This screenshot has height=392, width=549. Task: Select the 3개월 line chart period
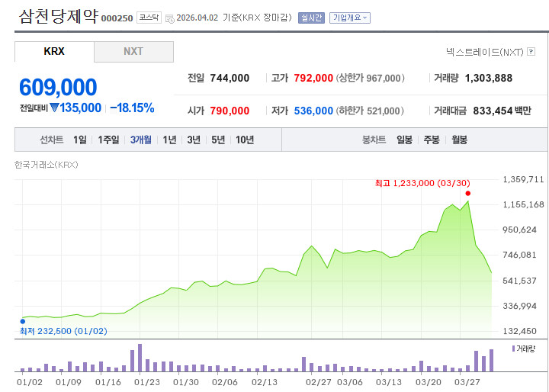pos(141,140)
